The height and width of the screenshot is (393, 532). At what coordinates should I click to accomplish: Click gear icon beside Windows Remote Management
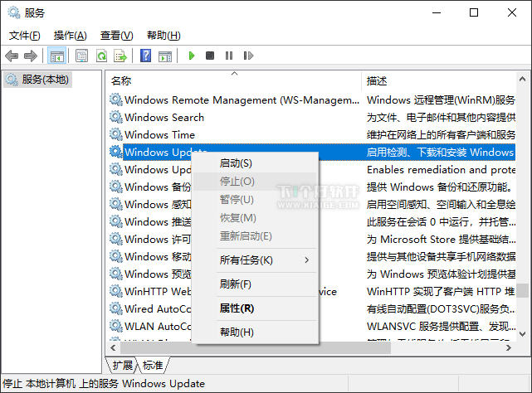pyautogui.click(x=115, y=99)
